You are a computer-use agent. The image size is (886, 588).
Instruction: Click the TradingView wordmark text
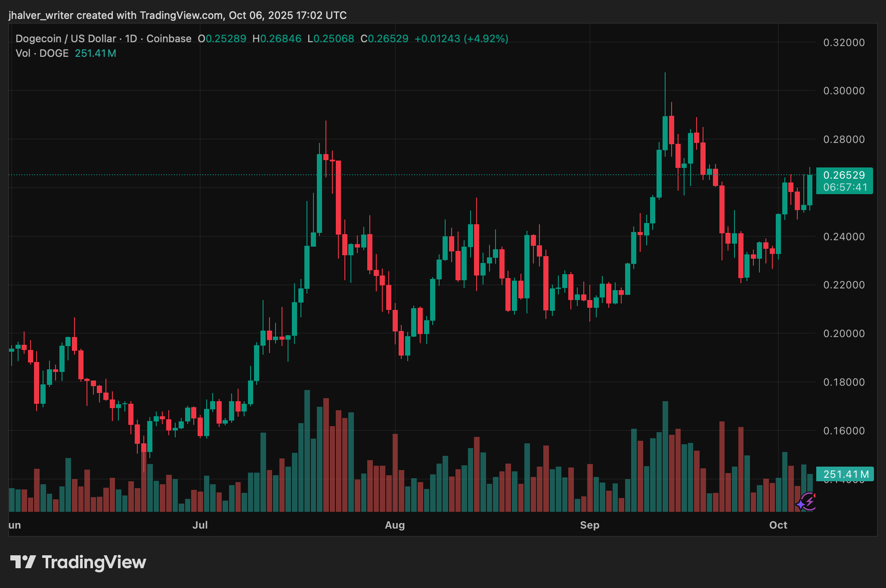click(x=94, y=562)
